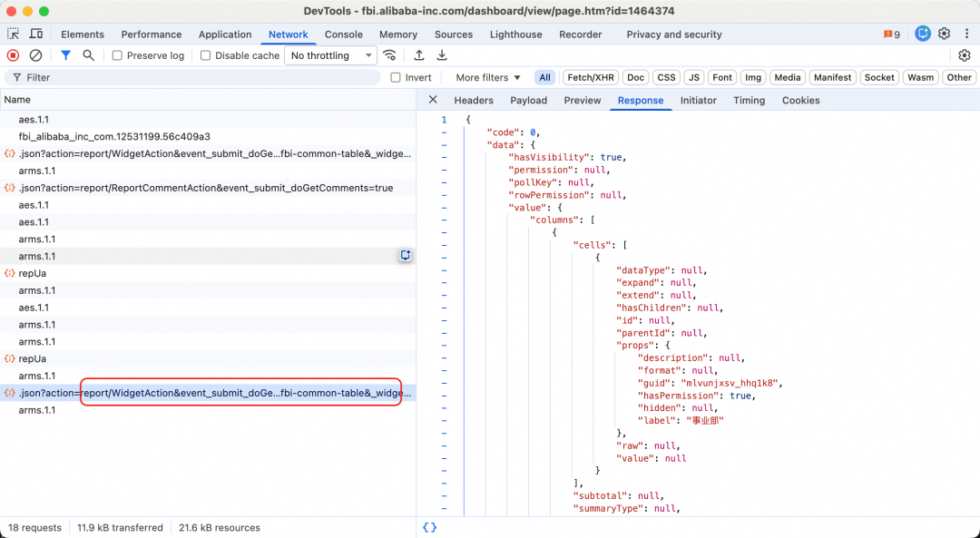Tick the Invert filter checkbox
The image size is (980, 538).
click(396, 78)
